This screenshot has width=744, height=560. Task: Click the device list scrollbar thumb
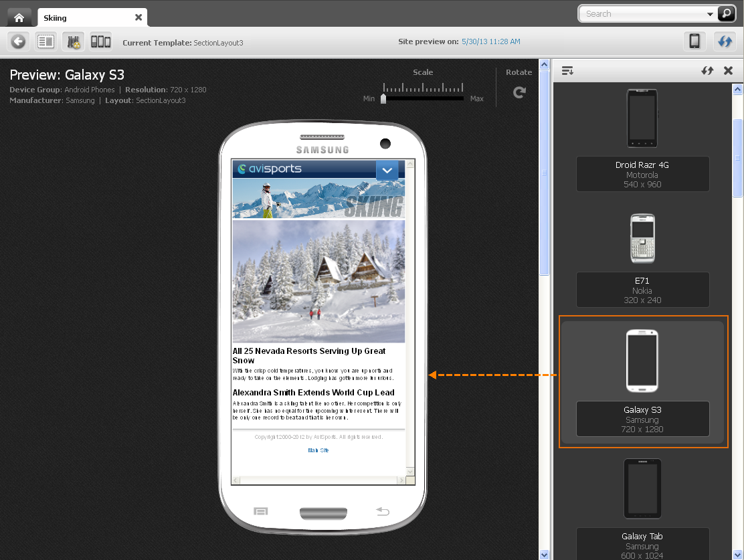click(x=737, y=157)
